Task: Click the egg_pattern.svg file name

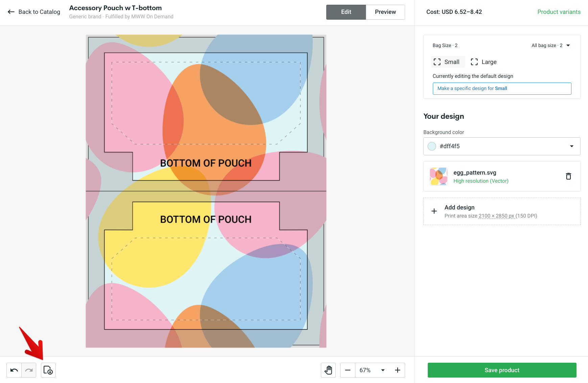Action: (475, 173)
